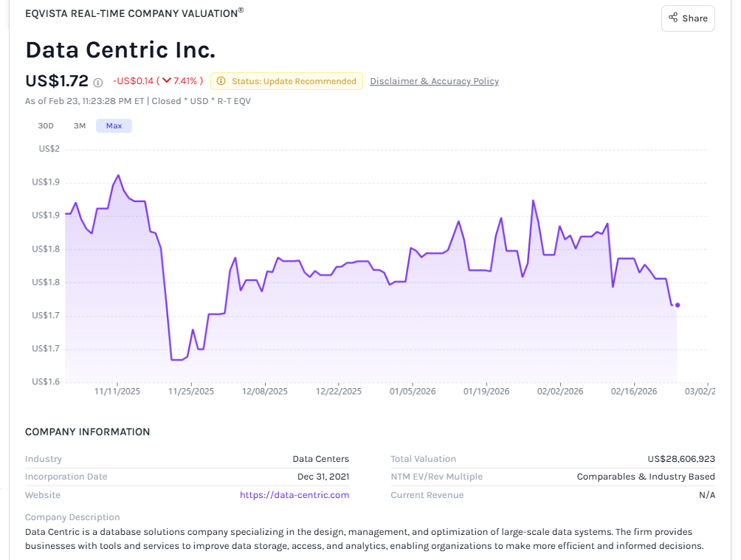The height and width of the screenshot is (560, 741).
Task: Click the 02/16/2026 date on the chart axis
Action: tap(634, 391)
